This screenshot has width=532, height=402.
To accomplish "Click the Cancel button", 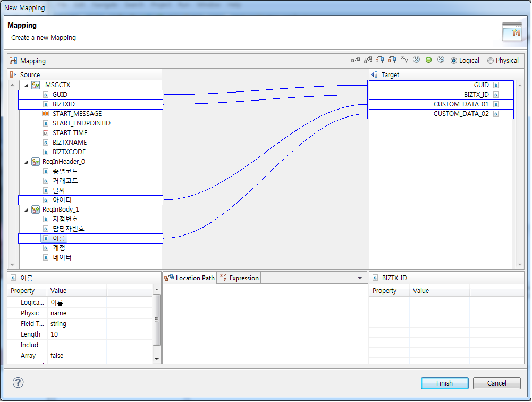I will pyautogui.click(x=496, y=383).
